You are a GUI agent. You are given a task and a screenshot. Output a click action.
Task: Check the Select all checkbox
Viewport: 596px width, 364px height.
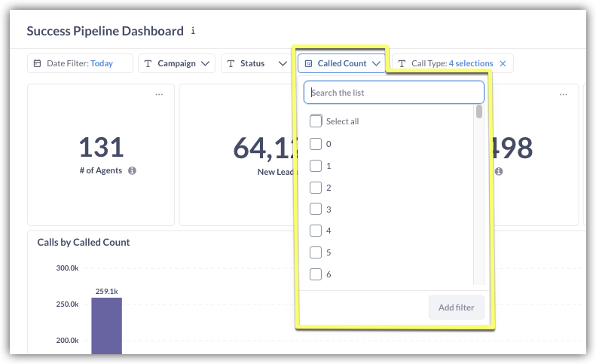[x=316, y=121]
